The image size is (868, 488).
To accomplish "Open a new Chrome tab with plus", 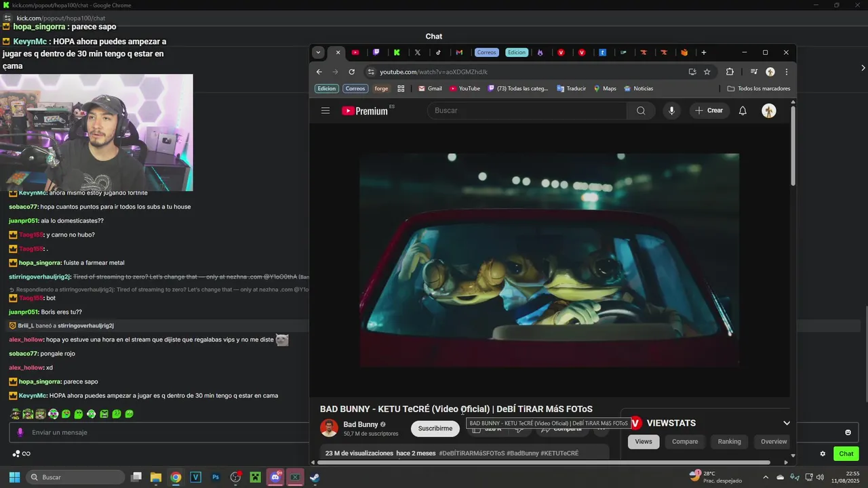I will point(704,52).
